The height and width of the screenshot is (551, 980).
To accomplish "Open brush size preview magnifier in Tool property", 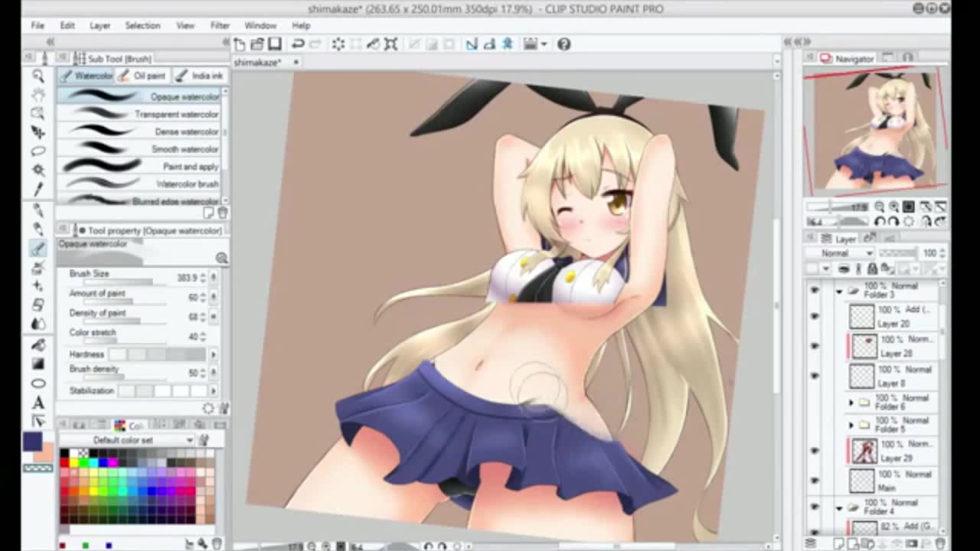I will pyautogui.click(x=221, y=259).
